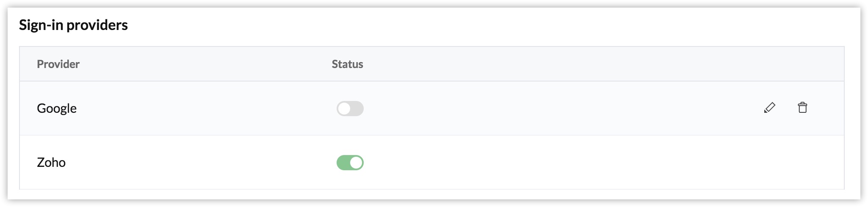868x207 pixels.
Task: Enable the Google provider toggle
Action: tap(350, 109)
